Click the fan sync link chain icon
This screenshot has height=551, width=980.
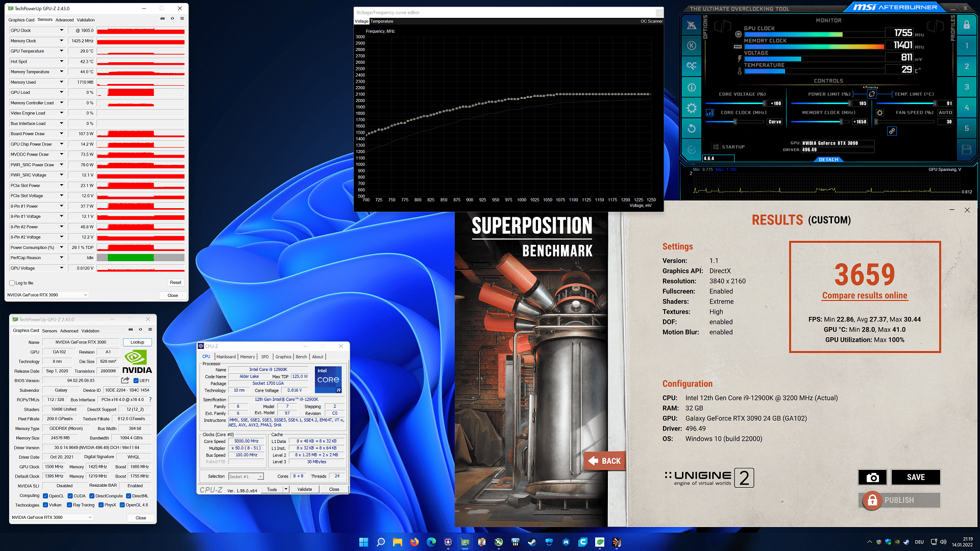892,131
